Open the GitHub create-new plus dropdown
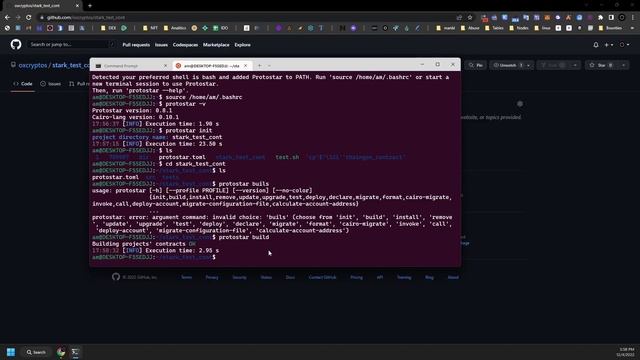 [609, 44]
